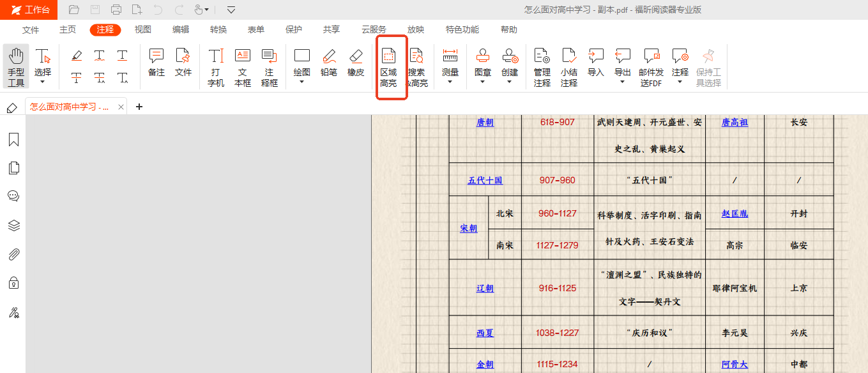
Task: Click the 唐朝 hyperlink in table
Action: [x=485, y=123]
